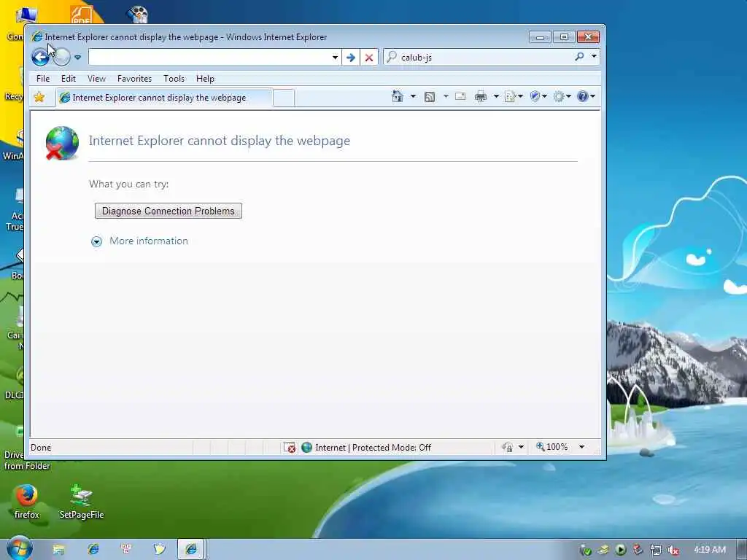Click the red Stop loading button
This screenshot has height=560, width=747.
click(x=368, y=58)
